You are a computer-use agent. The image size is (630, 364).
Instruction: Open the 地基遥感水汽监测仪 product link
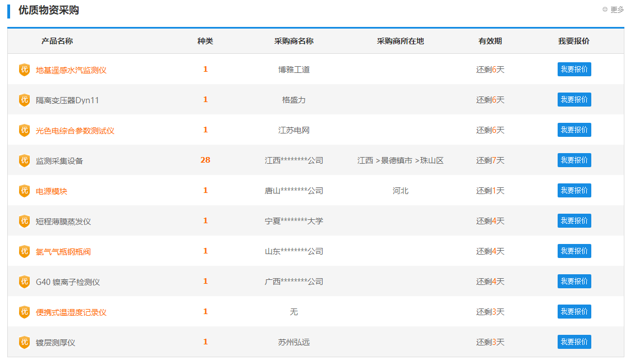(x=71, y=70)
